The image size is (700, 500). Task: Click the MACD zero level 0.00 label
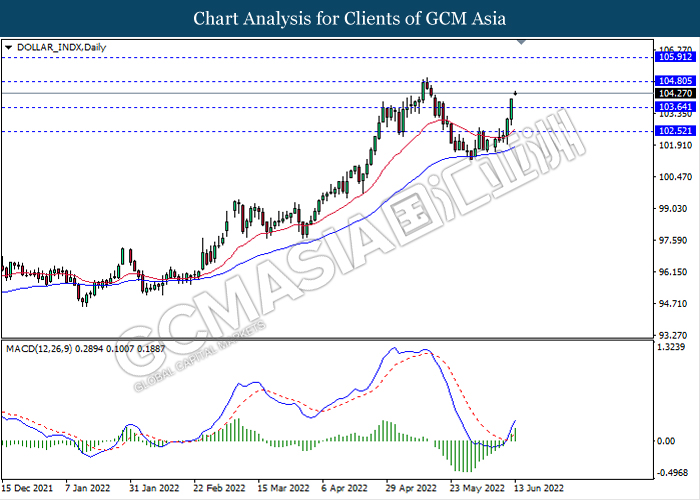pyautogui.click(x=666, y=441)
